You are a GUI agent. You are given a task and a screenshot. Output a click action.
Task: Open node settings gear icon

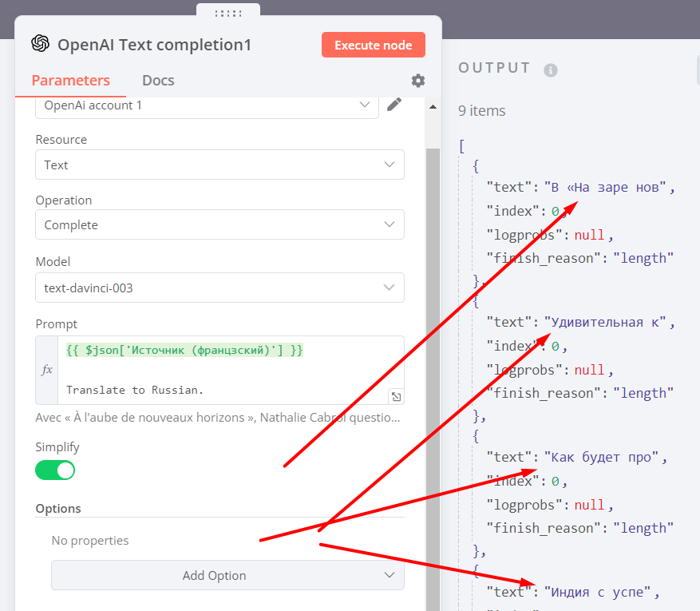tap(418, 81)
